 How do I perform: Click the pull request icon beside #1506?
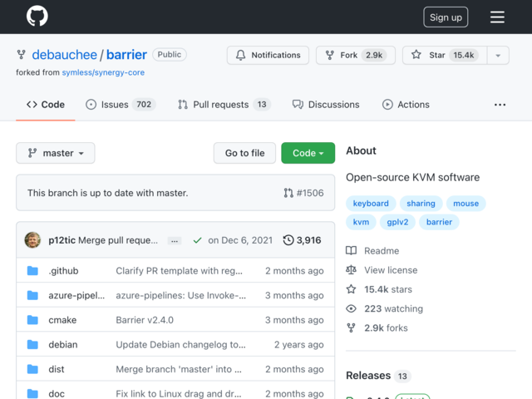[x=288, y=193]
